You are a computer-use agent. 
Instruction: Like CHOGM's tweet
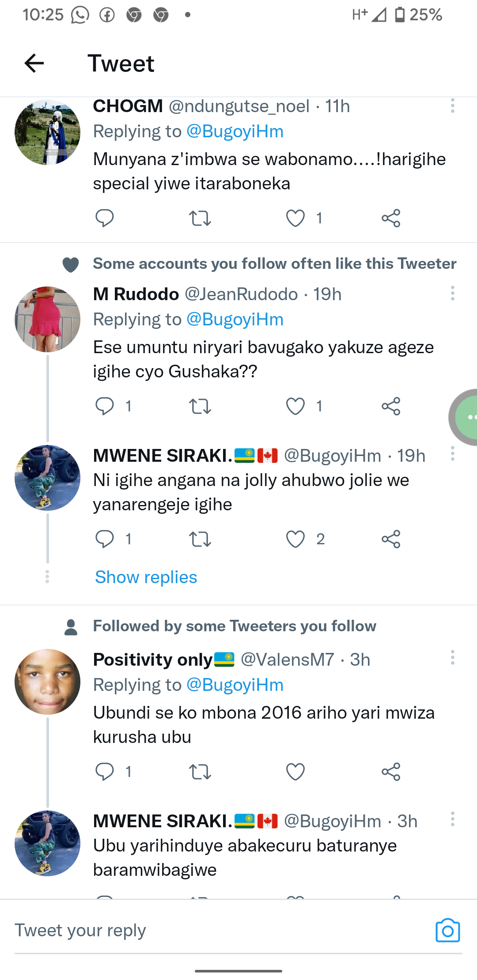click(295, 218)
